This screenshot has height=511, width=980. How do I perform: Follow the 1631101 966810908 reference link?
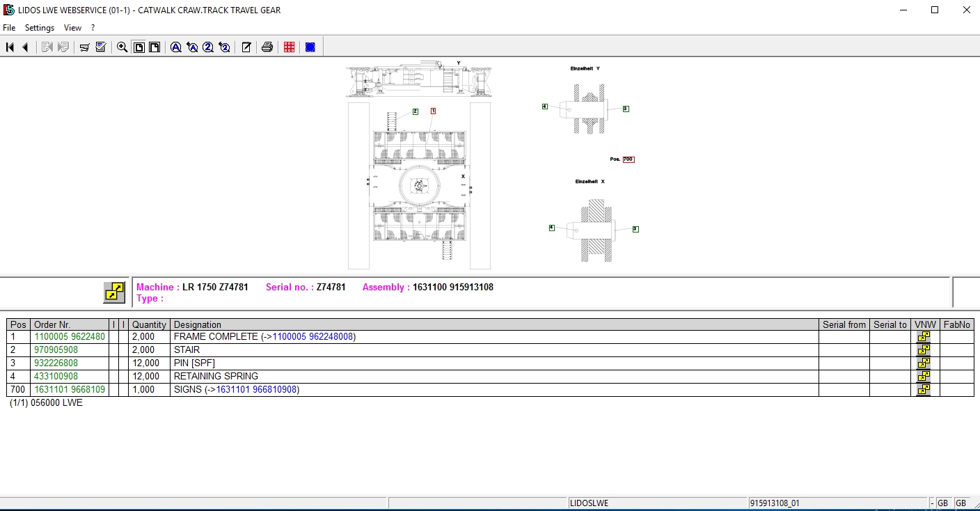pyautogui.click(x=256, y=390)
